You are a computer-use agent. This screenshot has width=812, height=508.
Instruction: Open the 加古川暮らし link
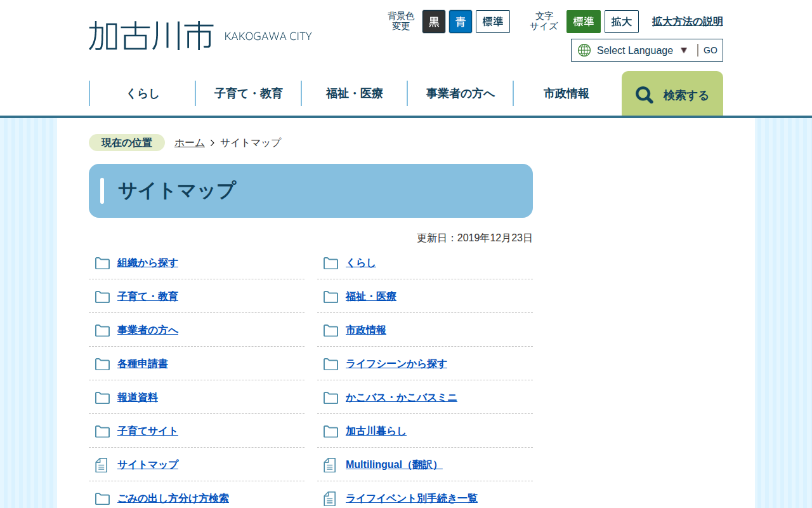376,431
